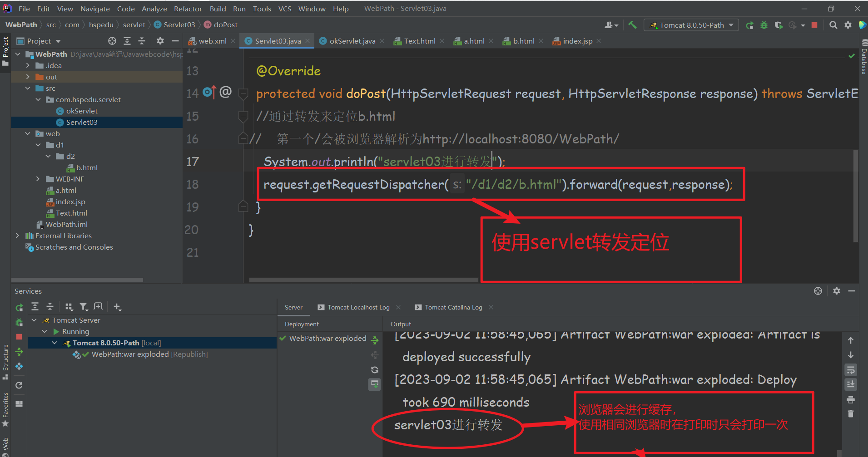The width and height of the screenshot is (868, 457).
Task: Collapse all nodes in Project panel toolbar
Action: (142, 41)
